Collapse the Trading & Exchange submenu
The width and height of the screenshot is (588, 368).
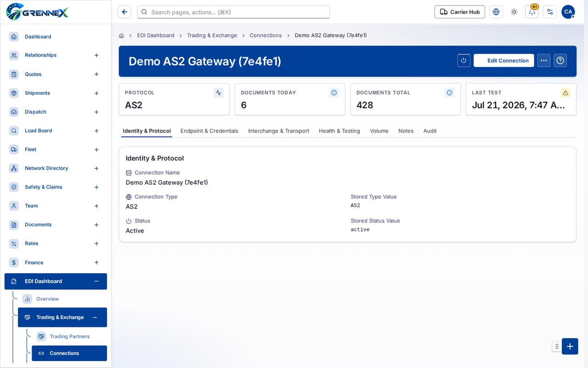[95, 317]
